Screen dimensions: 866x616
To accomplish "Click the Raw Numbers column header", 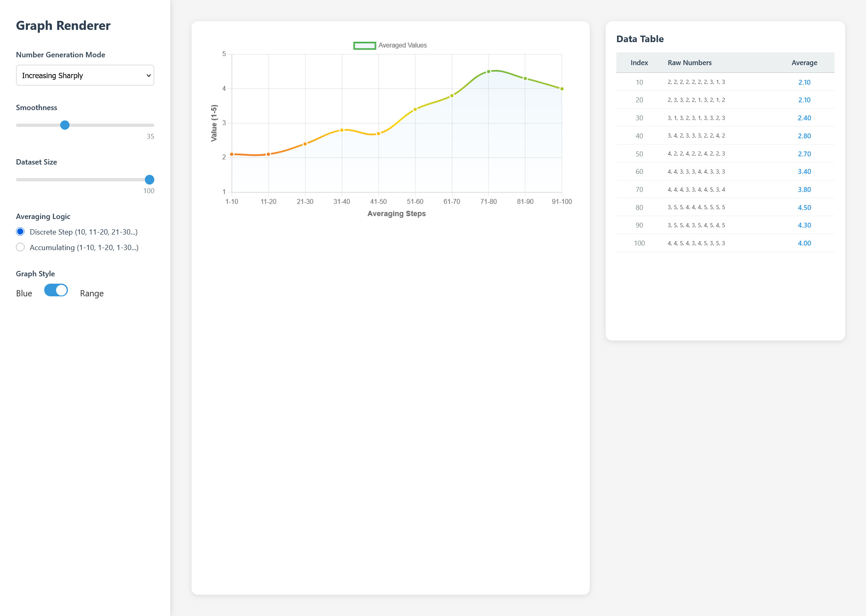I will tap(689, 63).
